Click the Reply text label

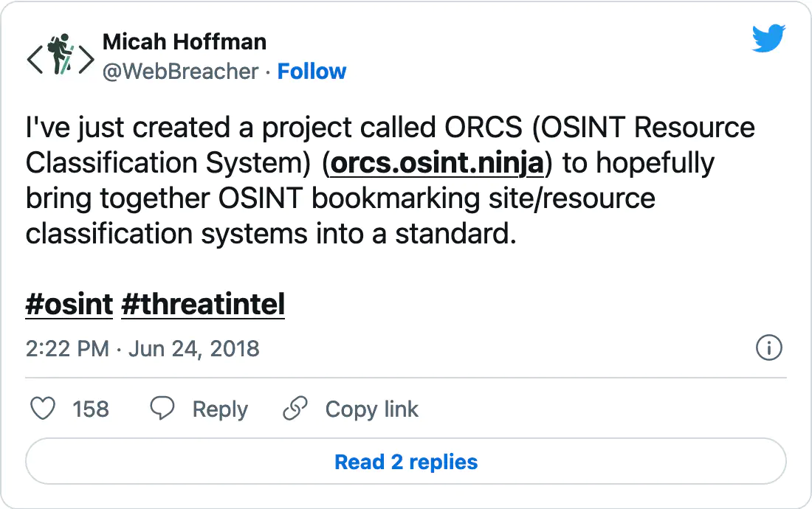click(x=220, y=409)
